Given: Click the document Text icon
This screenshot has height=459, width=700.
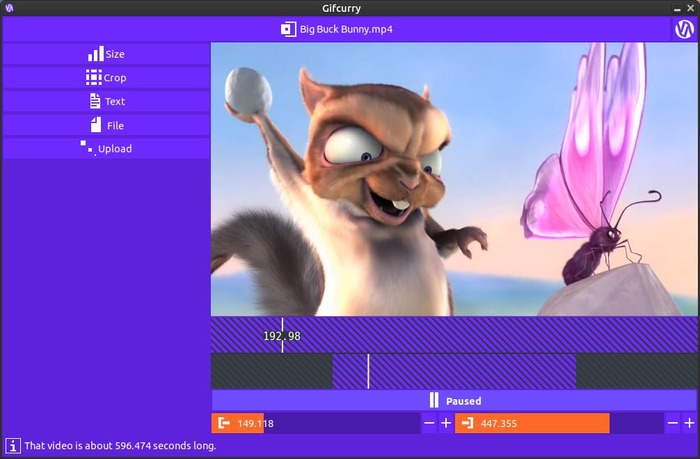Looking at the screenshot, I should point(95,101).
